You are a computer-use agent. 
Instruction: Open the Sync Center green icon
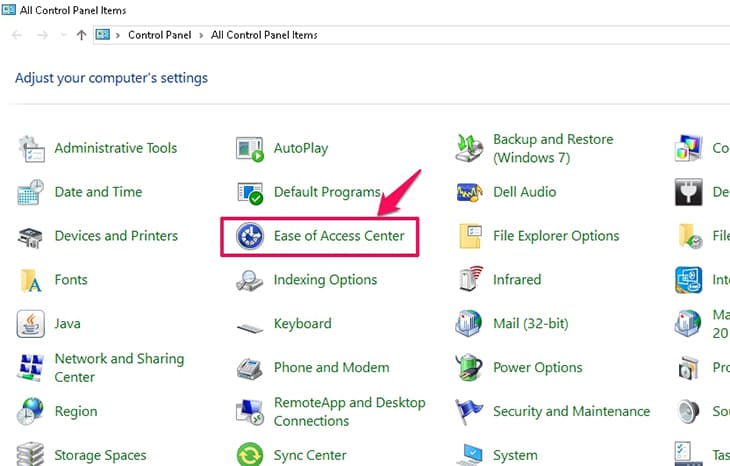tap(249, 455)
